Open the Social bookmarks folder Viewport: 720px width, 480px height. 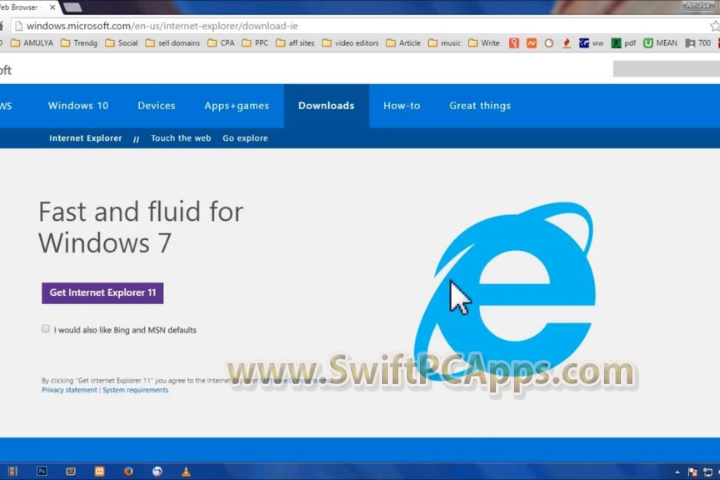[121, 43]
